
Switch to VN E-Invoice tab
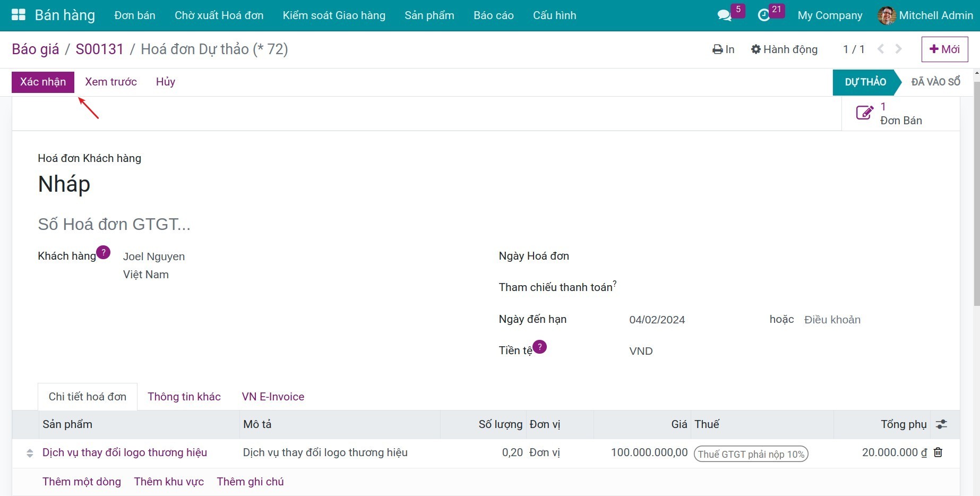[273, 397]
